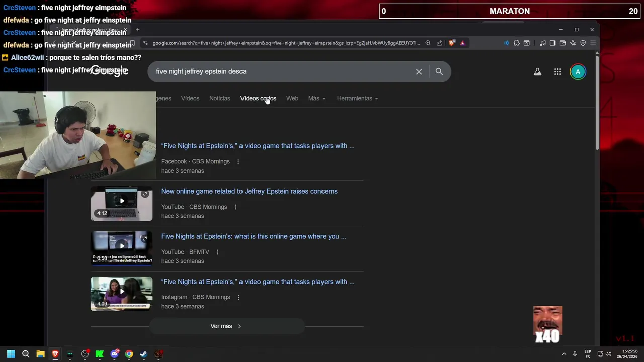The image size is (644, 362).
Task: Open the Brave VPN shield icon
Action: [583, 43]
